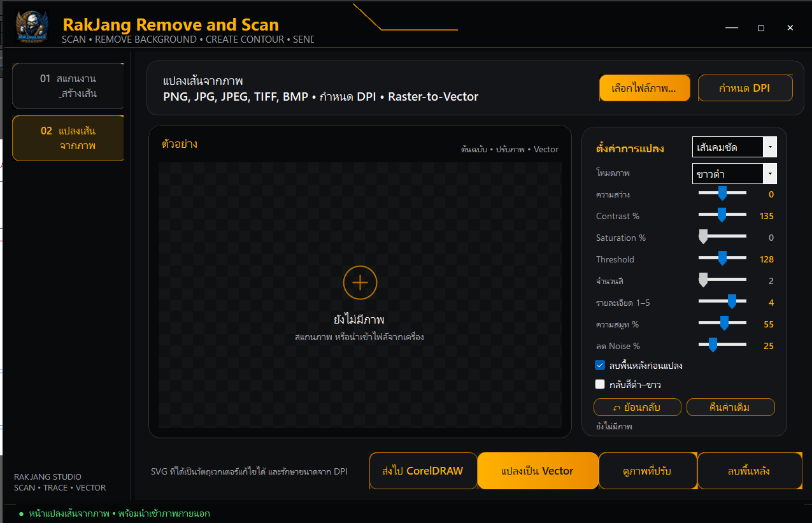The height and width of the screenshot is (523, 812).
Task: Click RAKJANG STUDIO sidebar text
Action: coord(48,476)
